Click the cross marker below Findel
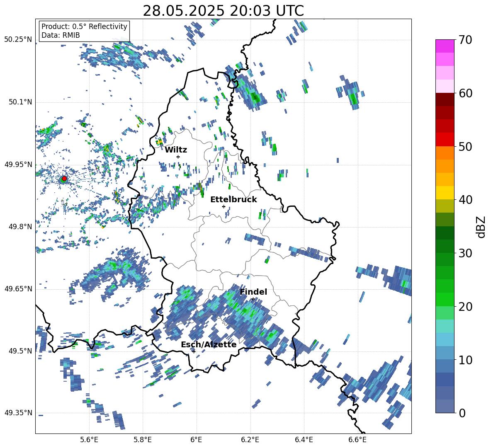The height and width of the screenshot is (448, 491). coord(253,299)
